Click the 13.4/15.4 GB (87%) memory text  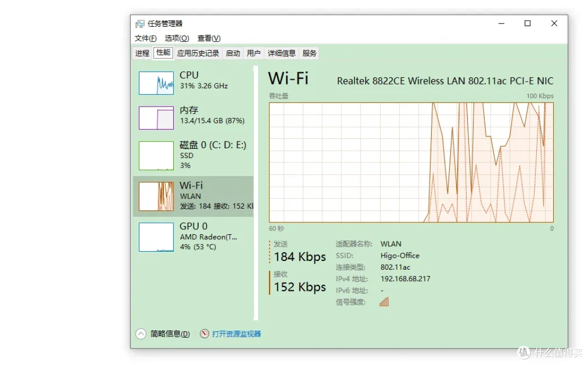pos(212,121)
